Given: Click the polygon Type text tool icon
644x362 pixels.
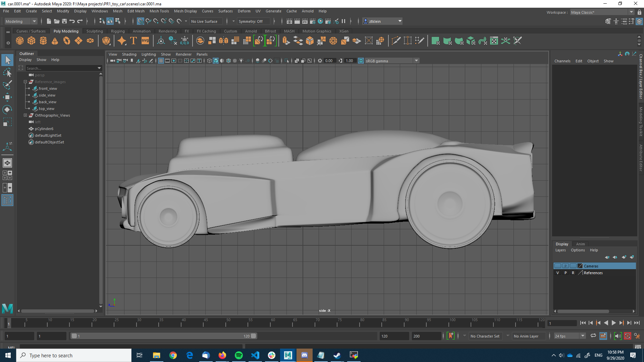Looking at the screenshot, I should tap(133, 41).
